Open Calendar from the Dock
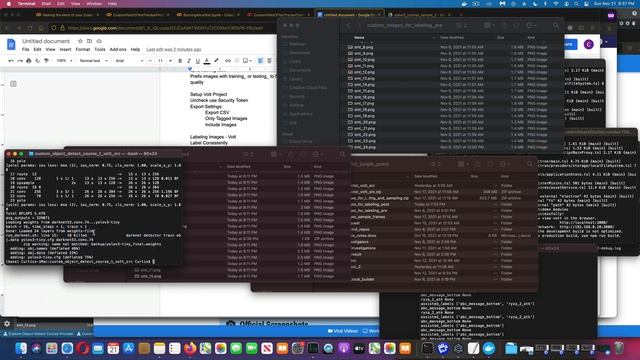 pos(113,348)
